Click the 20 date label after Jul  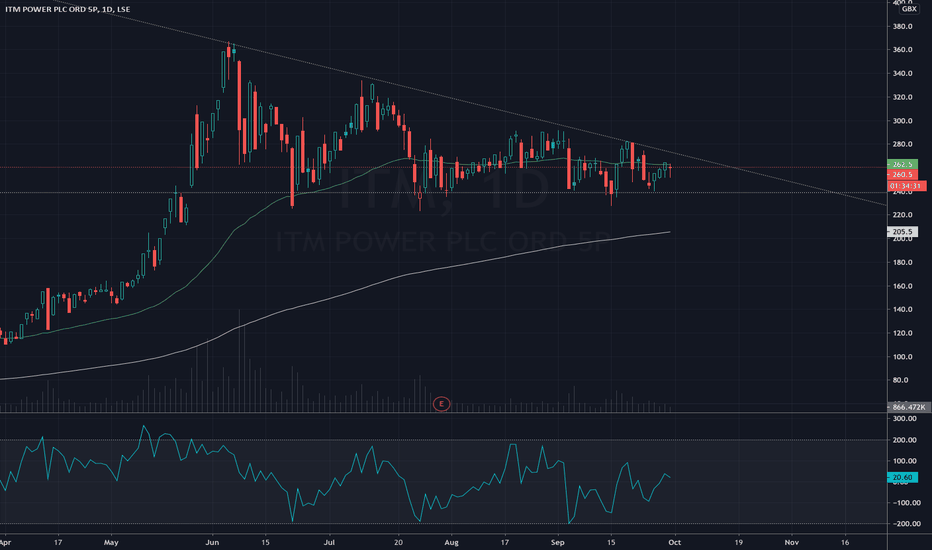pos(398,542)
